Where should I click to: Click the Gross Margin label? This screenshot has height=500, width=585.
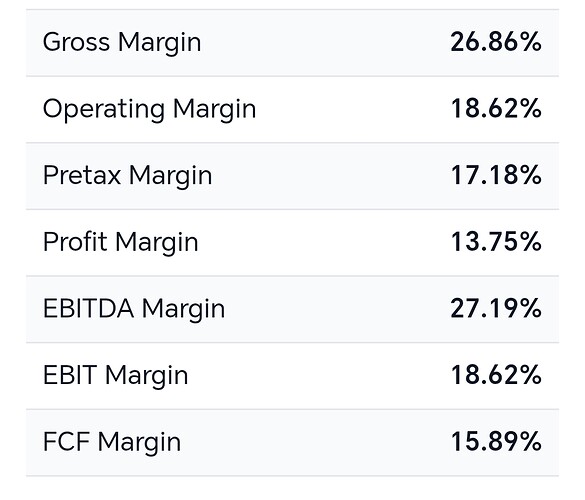[122, 43]
